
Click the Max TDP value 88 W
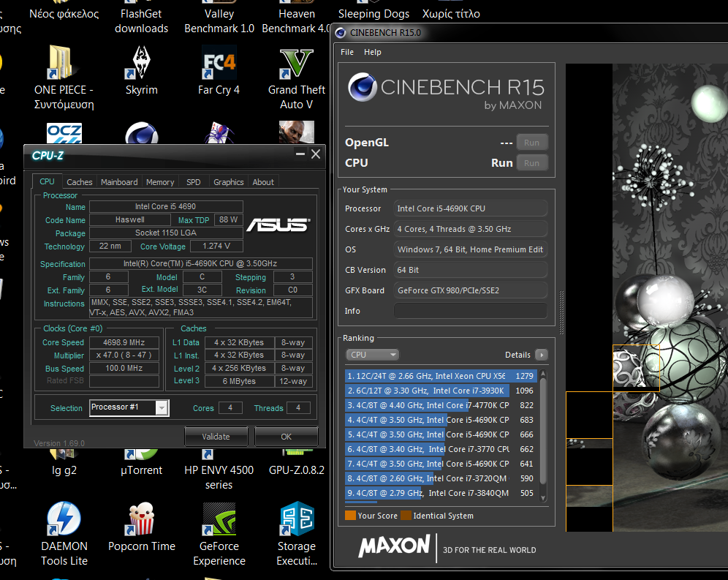(x=229, y=219)
